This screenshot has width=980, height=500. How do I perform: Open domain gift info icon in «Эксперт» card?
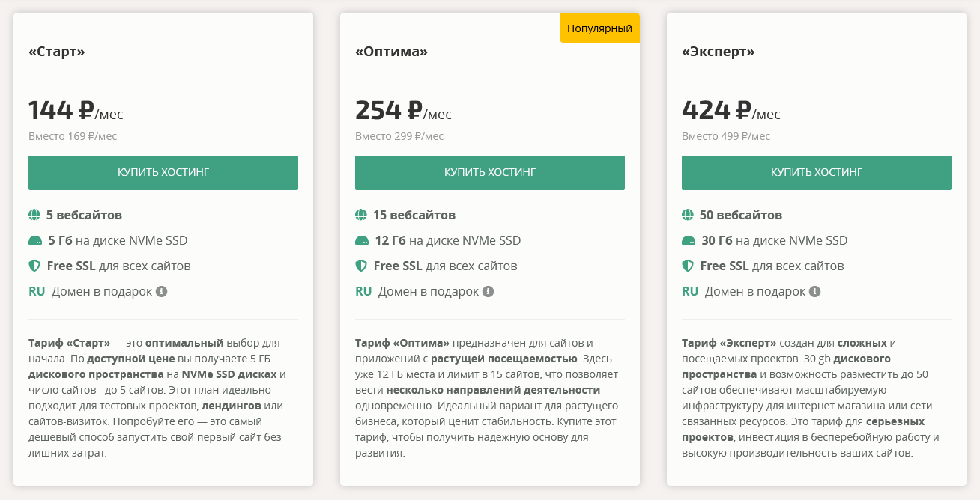pos(814,292)
